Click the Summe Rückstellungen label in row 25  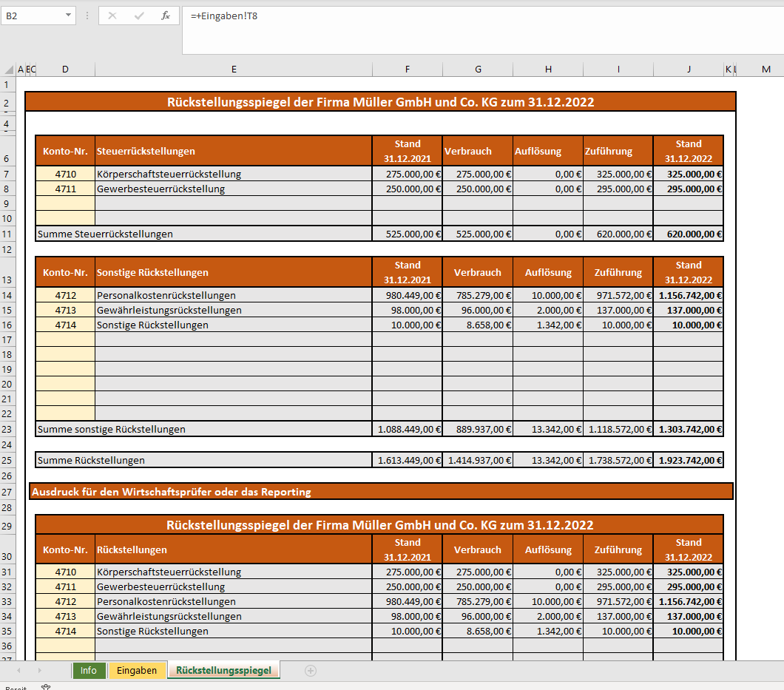204,460
